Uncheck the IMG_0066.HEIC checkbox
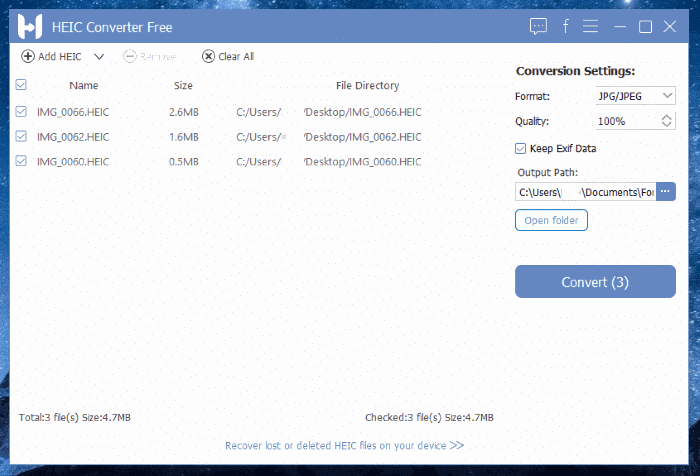Screen dimensions: 700x476 tap(21, 112)
